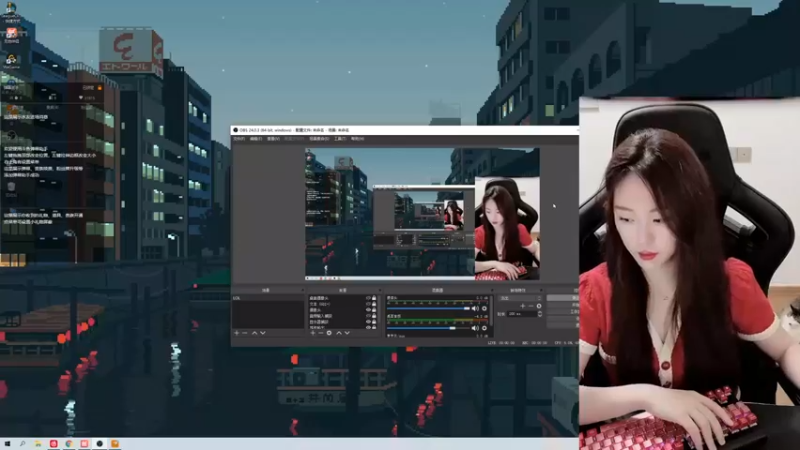Toggle lock on the fifth source row
This screenshot has height=450, width=800.
(x=374, y=321)
